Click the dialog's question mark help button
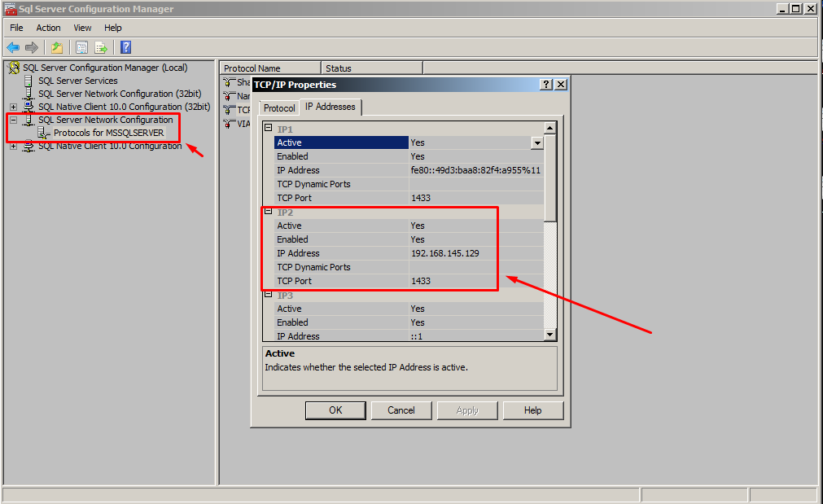Screen dimensions: 823x504 pos(546,85)
